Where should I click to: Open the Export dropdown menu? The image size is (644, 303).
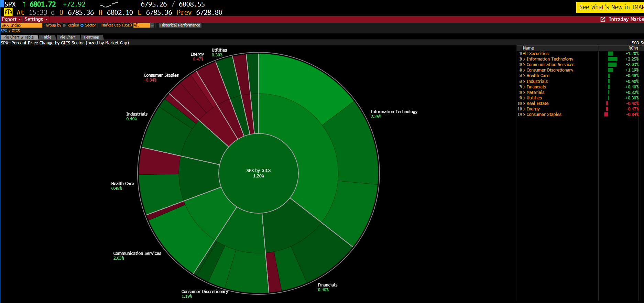[11, 19]
